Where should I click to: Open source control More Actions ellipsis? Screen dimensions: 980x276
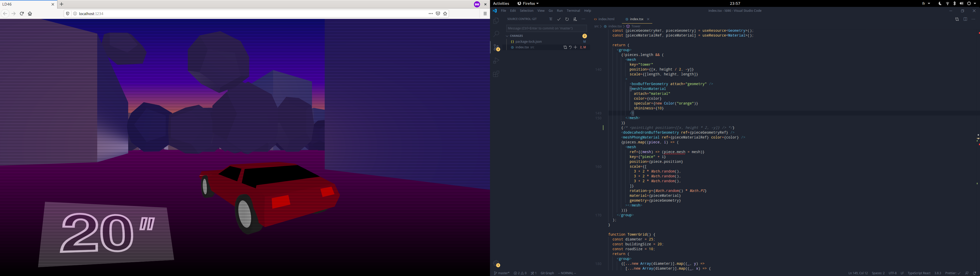583,19
